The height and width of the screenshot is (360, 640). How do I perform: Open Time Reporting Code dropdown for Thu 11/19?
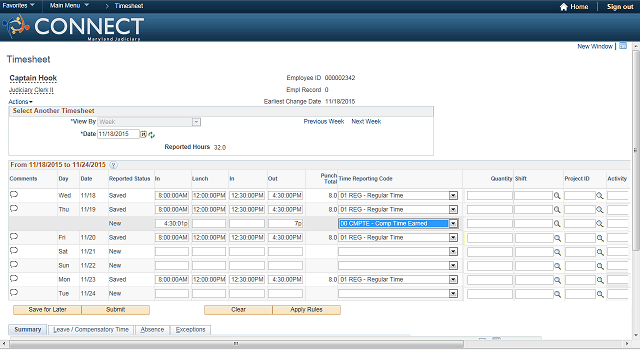coord(453,210)
